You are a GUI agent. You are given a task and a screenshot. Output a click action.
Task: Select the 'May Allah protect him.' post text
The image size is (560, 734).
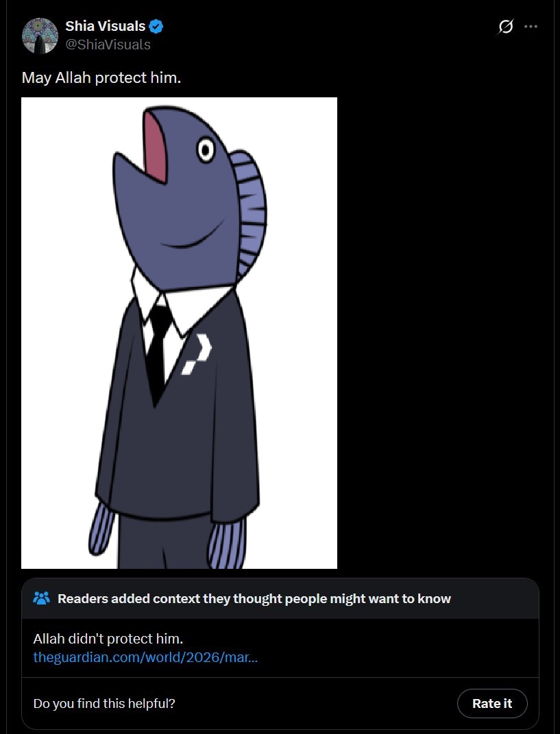point(101,77)
